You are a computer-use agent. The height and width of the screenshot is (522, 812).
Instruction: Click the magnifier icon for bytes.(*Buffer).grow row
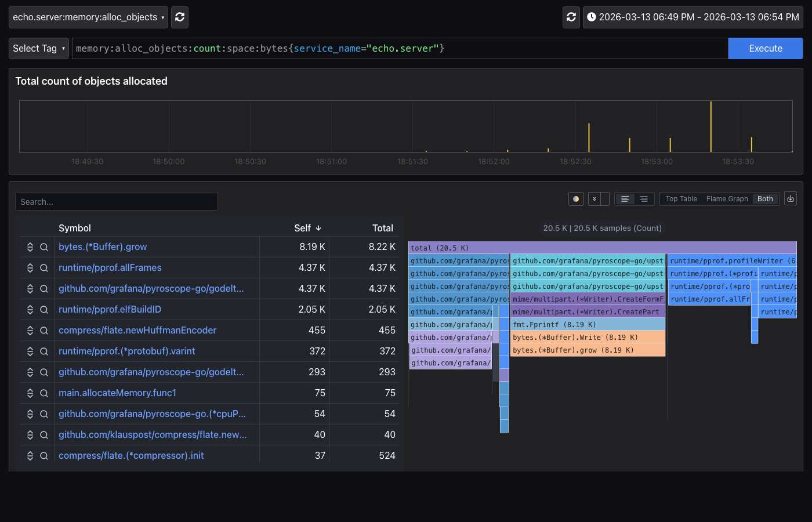coord(44,247)
